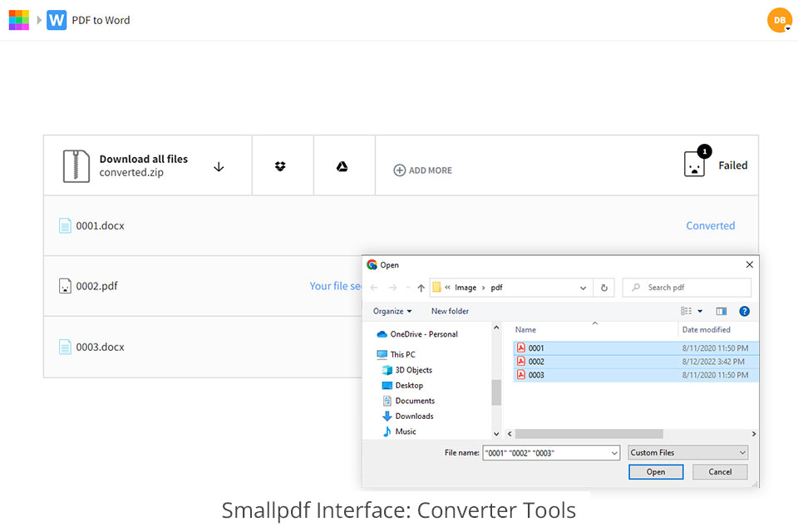Save files to Google Drive
The height and width of the screenshot is (532, 798).
pos(342,166)
